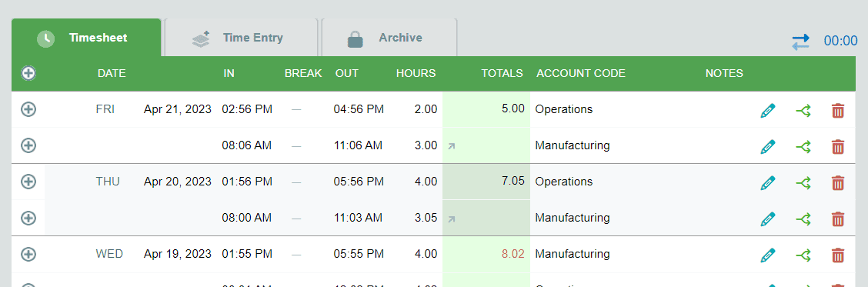Click the plus icon in header row

point(28,73)
